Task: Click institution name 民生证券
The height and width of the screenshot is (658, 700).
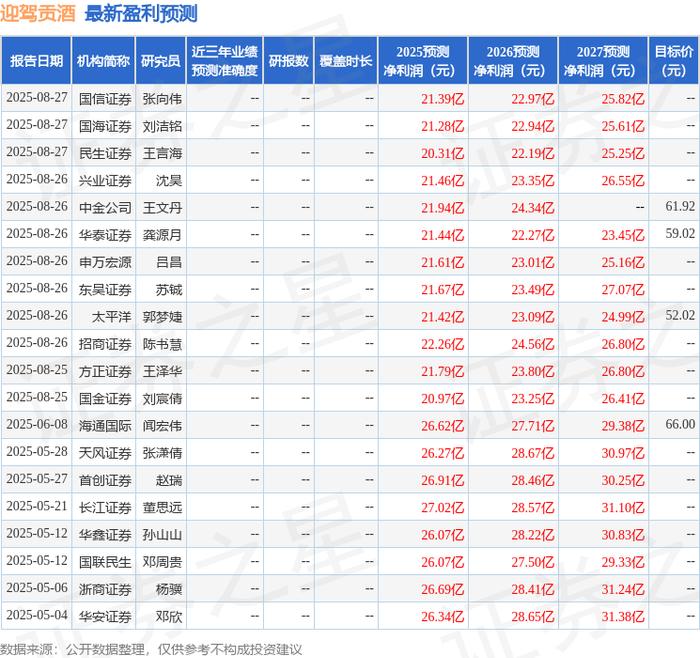Action: (105, 153)
